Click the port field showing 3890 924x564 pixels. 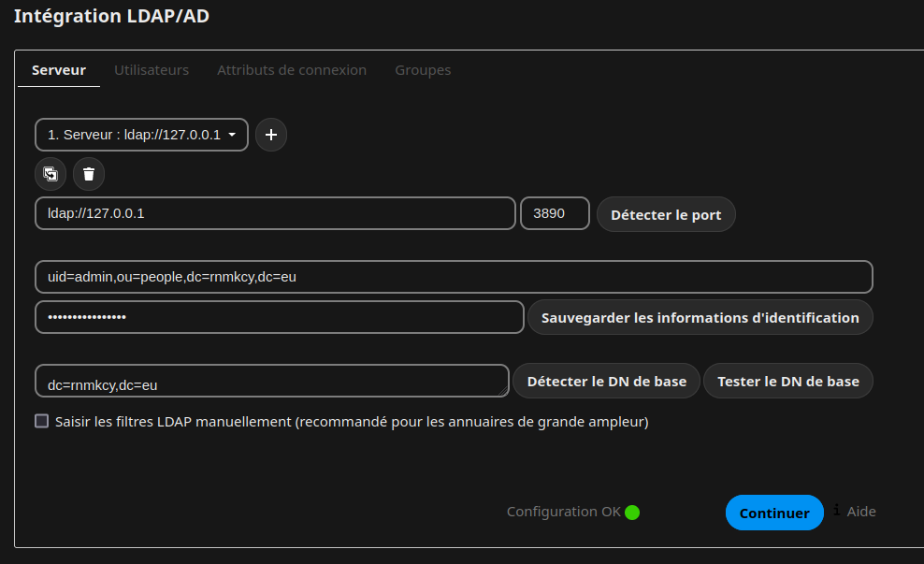(x=555, y=213)
